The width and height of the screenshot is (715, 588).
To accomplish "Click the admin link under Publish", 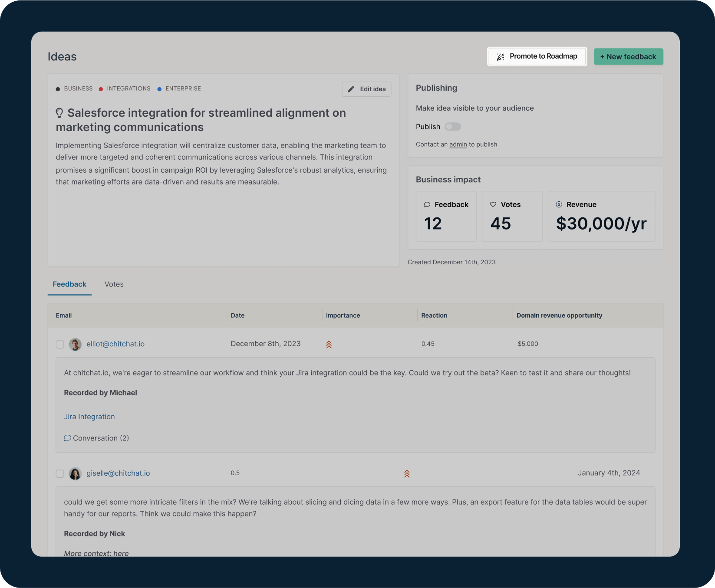I will pos(458,144).
